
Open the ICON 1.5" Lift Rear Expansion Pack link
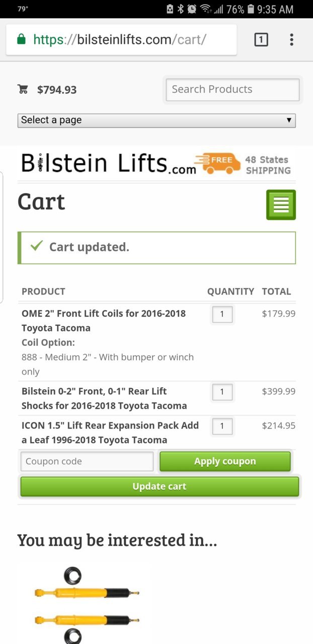pos(110,433)
